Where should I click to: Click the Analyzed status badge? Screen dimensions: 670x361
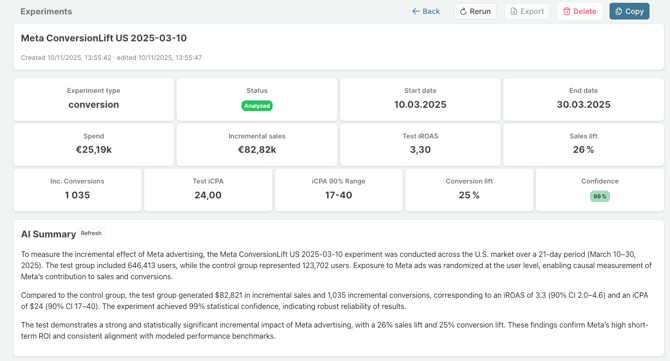[257, 106]
